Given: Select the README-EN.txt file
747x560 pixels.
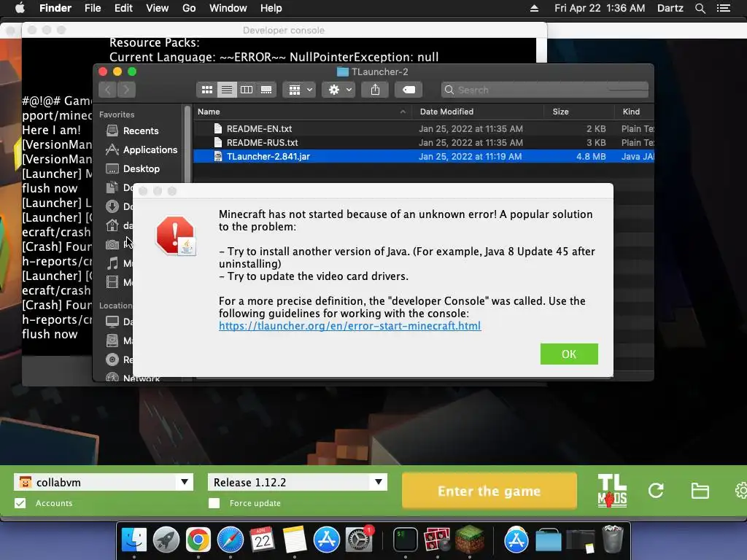Looking at the screenshot, I should click(x=424, y=128).
